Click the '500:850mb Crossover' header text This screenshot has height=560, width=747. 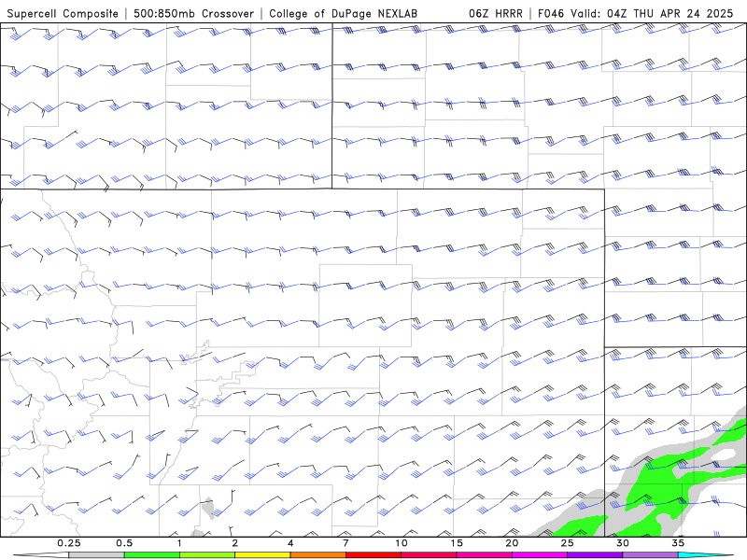[193, 13]
